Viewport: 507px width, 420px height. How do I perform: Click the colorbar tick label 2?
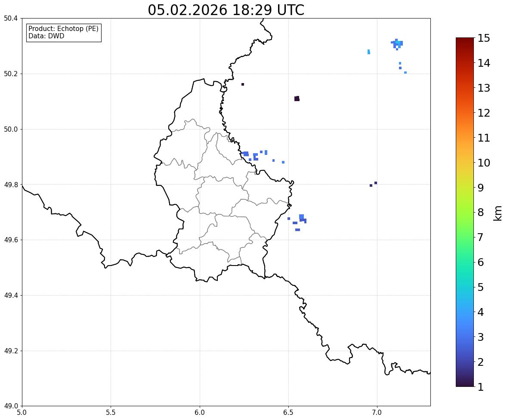pos(481,362)
